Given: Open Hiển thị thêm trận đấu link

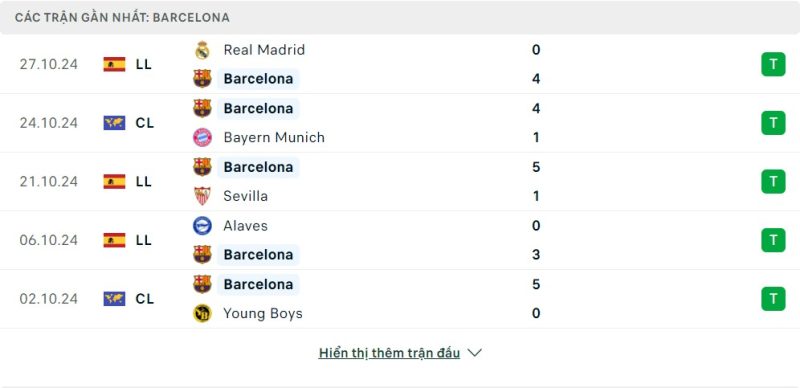Looking at the screenshot, I should pyautogui.click(x=389, y=353).
